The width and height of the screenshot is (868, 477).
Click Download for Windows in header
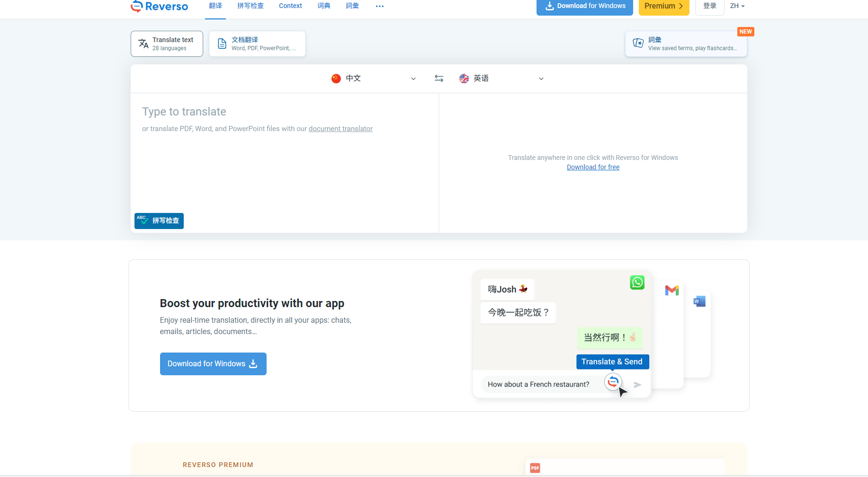point(585,6)
